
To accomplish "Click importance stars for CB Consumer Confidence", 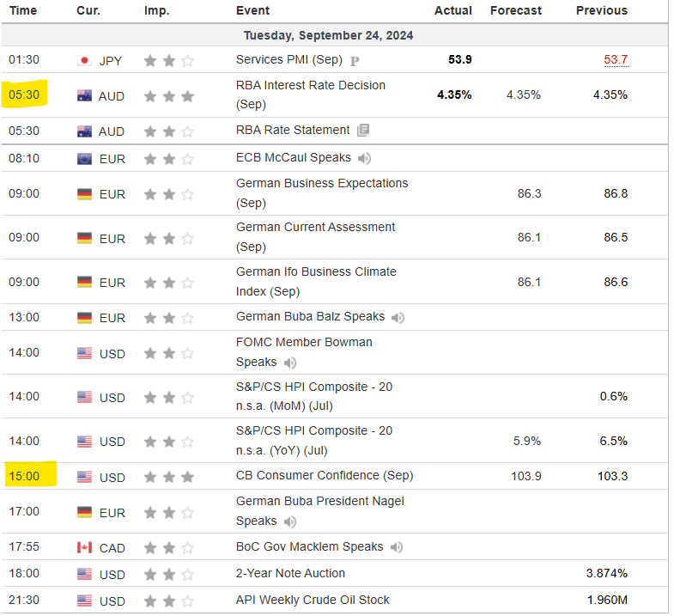I will click(x=169, y=476).
